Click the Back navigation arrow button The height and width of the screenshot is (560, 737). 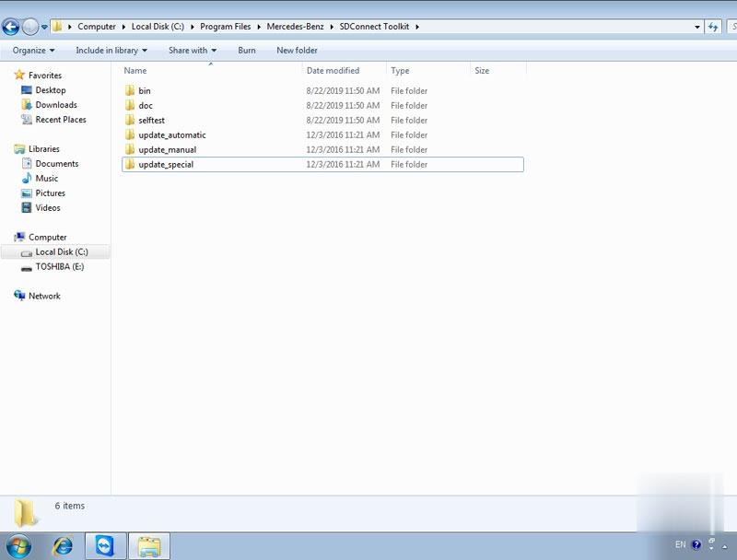(11, 27)
